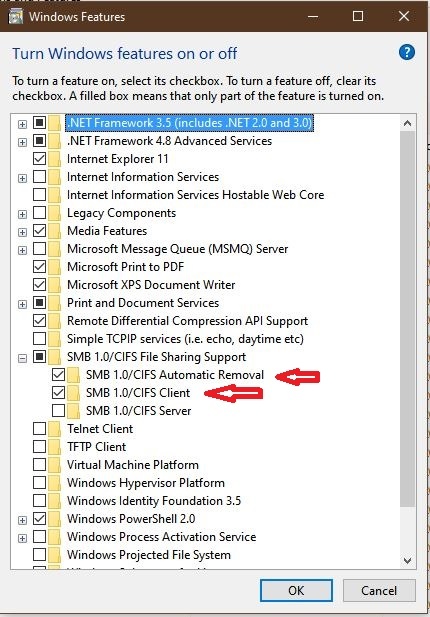Open the help question mark icon
Screen dimensions: 430x617
pos(406,52)
